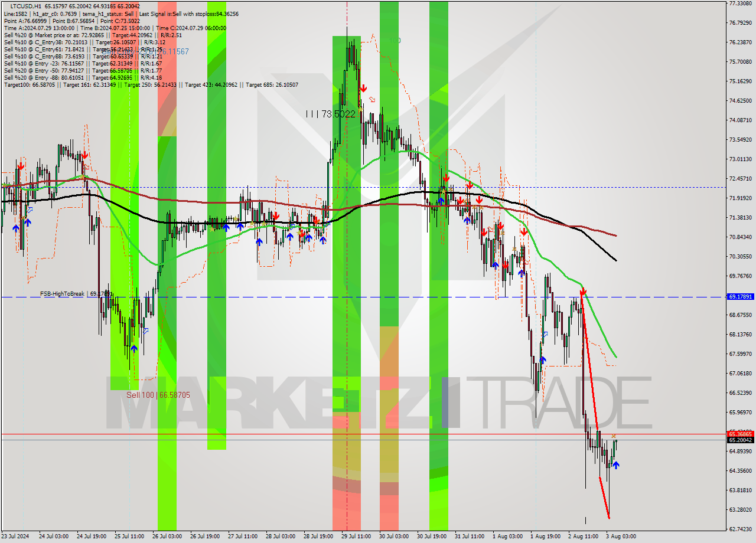This screenshot has height=543, width=756.
Task: Click the hollow red arrow beside the 29 Jul peak
Action: tap(372, 99)
